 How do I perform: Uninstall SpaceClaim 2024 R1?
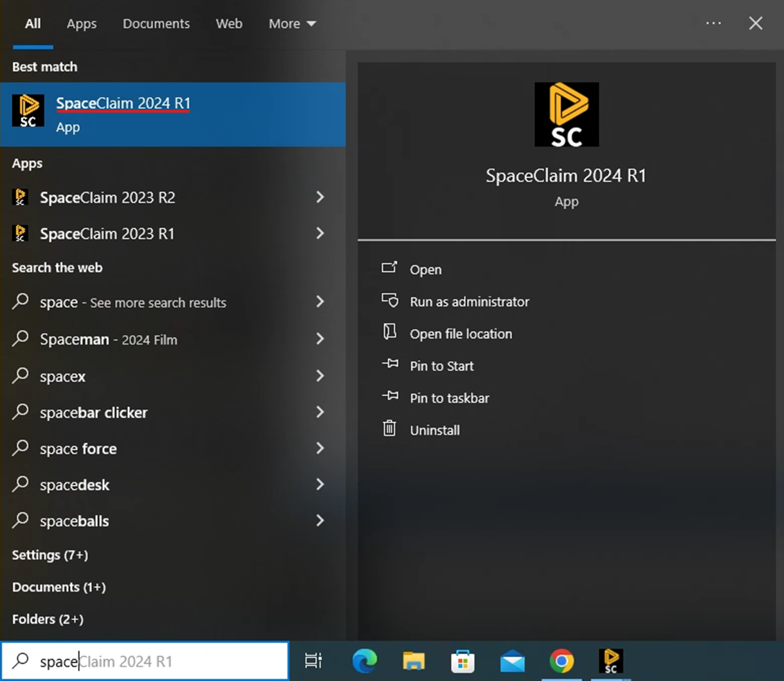point(435,430)
